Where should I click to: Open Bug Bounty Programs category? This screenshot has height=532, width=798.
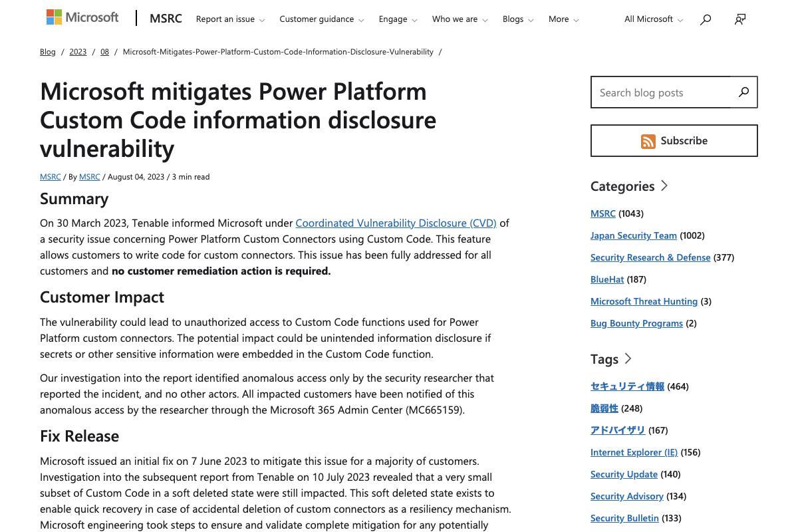coord(636,323)
